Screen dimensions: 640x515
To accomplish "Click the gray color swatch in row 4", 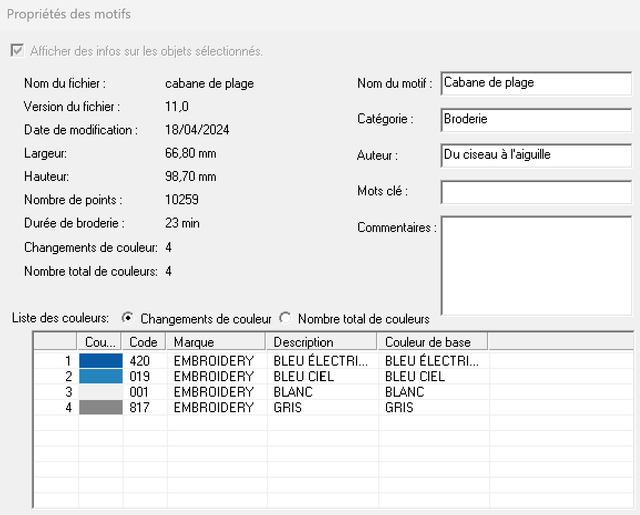I will click(x=100, y=408).
